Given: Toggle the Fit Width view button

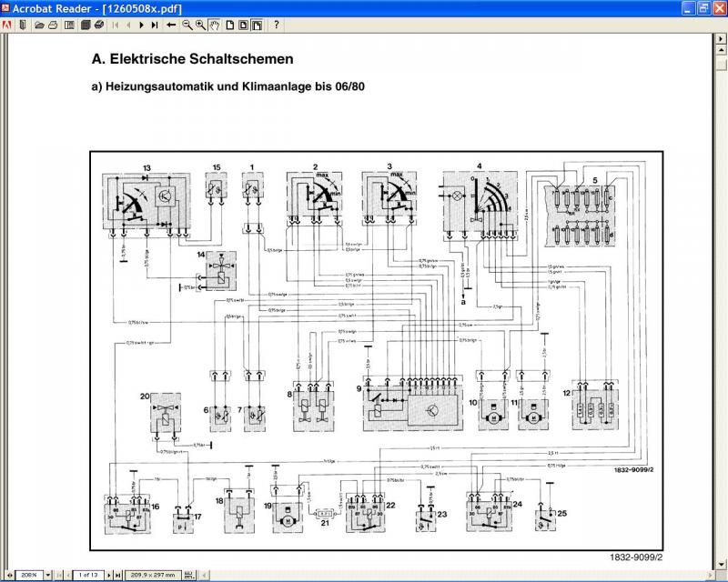Looking at the screenshot, I should tap(257, 25).
